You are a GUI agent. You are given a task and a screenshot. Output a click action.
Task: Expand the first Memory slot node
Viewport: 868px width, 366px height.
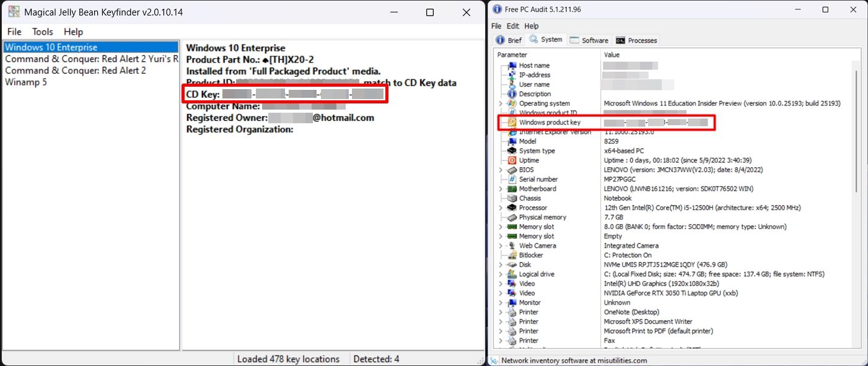click(x=501, y=226)
